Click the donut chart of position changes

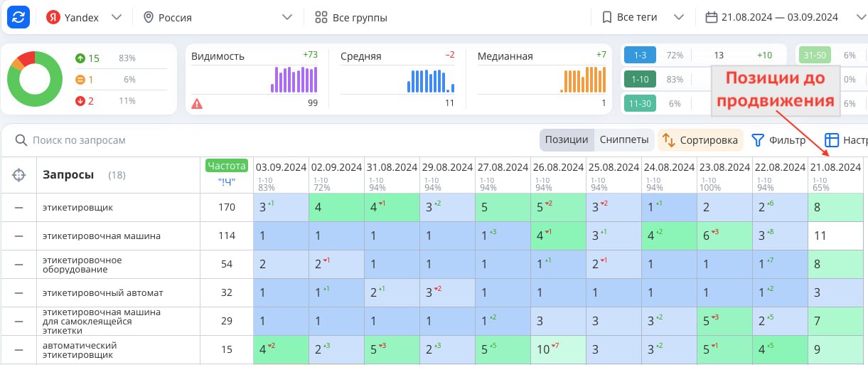tap(33, 79)
